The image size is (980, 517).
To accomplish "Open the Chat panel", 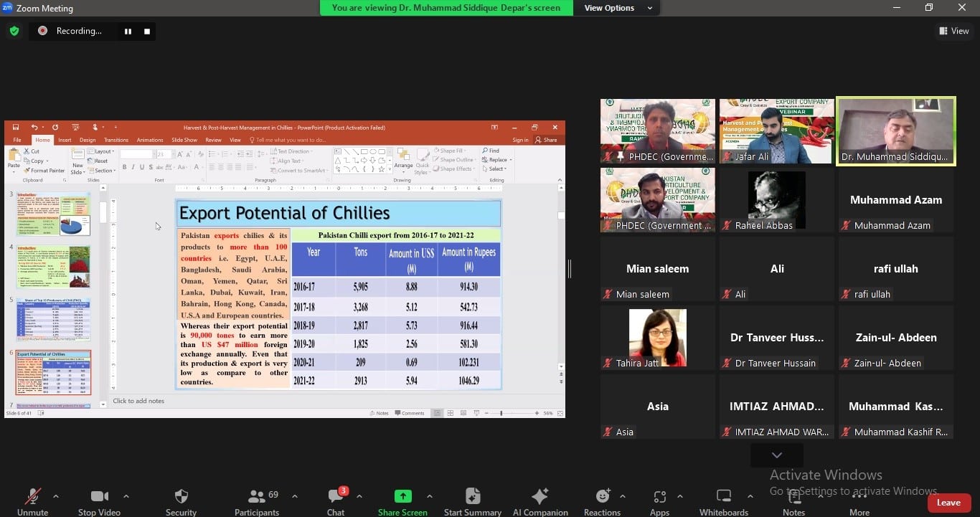I will (x=335, y=497).
